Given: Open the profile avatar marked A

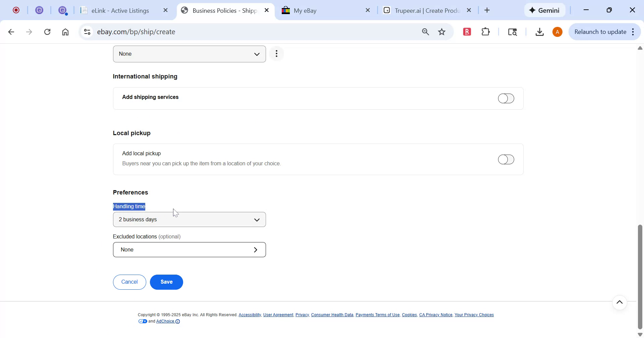Looking at the screenshot, I should coord(557,32).
